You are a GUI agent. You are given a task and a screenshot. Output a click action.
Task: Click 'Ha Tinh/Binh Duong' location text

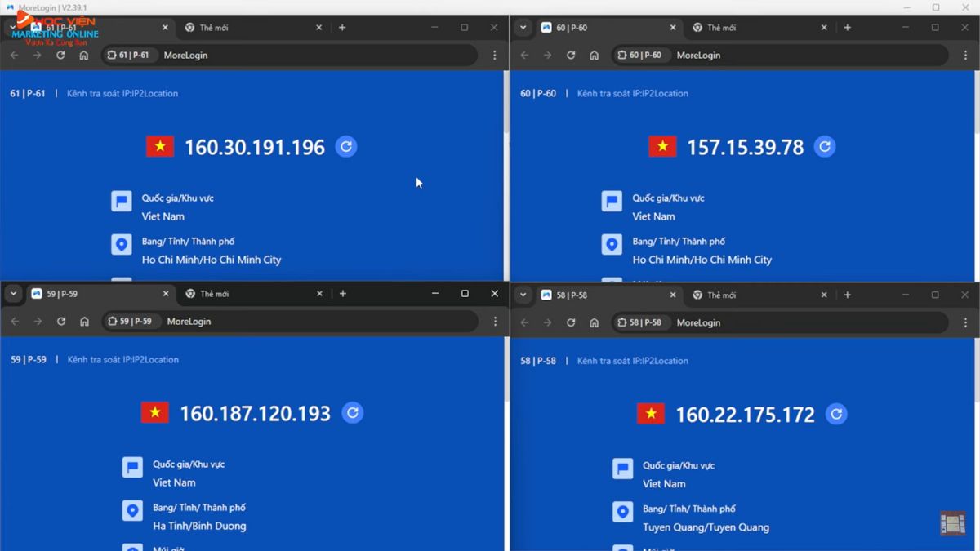click(199, 526)
